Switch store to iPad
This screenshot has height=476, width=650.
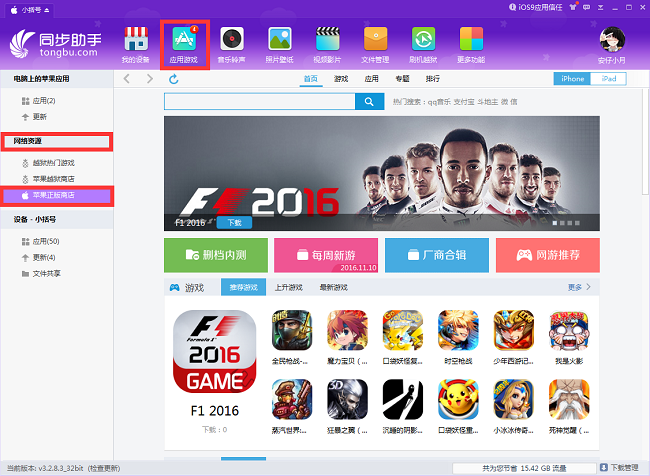coord(608,79)
